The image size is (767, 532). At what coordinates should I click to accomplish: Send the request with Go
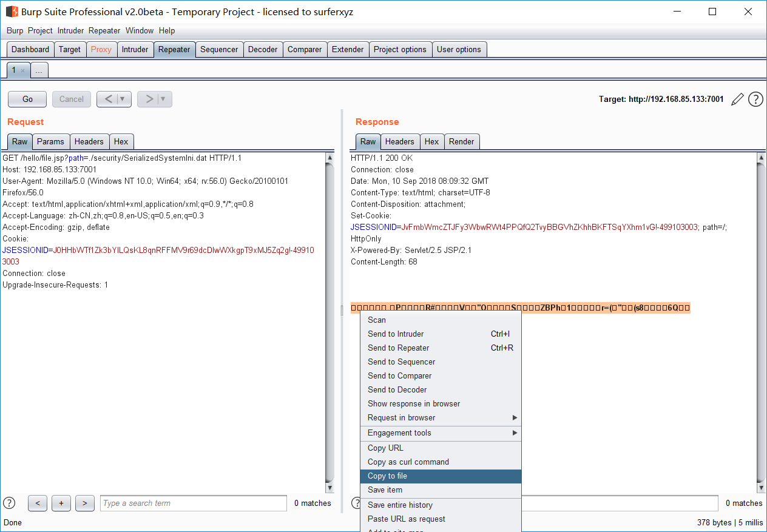(27, 99)
